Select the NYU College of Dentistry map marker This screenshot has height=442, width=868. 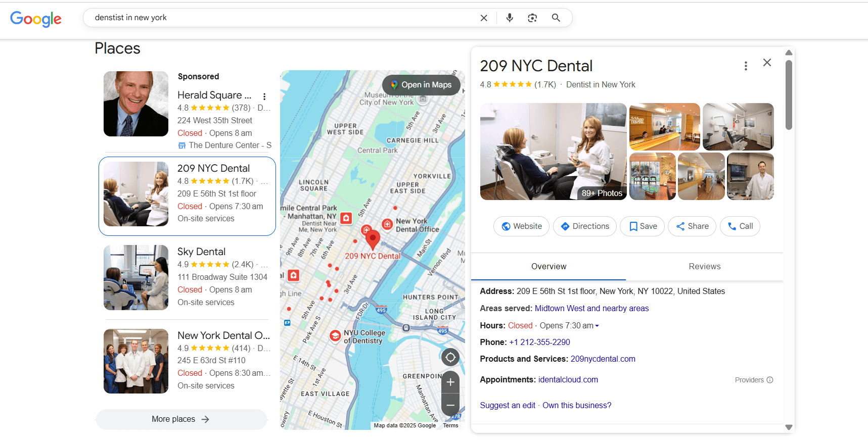(x=335, y=335)
